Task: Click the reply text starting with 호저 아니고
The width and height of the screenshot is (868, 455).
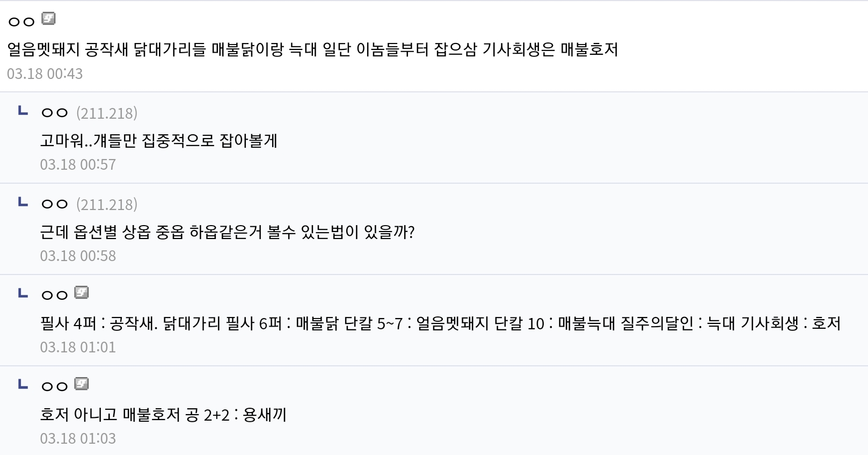Action: [163, 415]
